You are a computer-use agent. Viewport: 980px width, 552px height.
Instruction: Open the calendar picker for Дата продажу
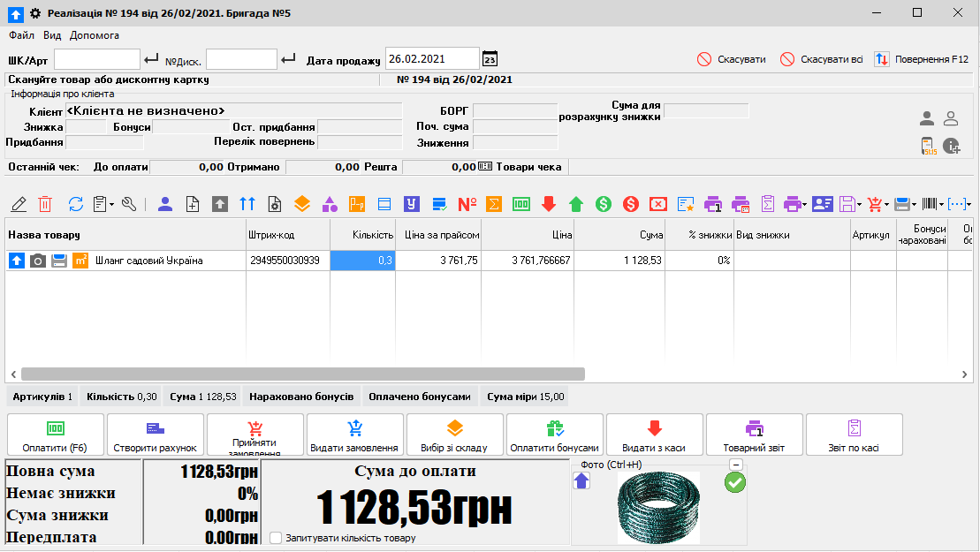pos(490,59)
